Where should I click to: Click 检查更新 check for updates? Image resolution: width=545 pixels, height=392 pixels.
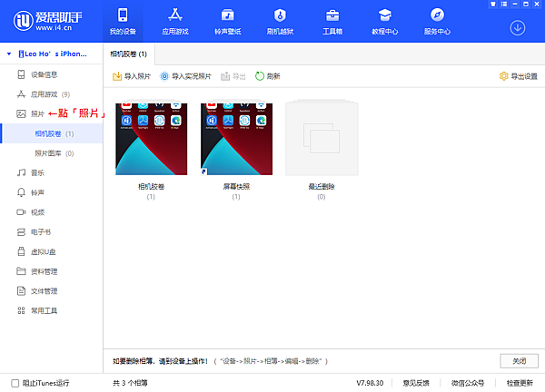(x=520, y=383)
